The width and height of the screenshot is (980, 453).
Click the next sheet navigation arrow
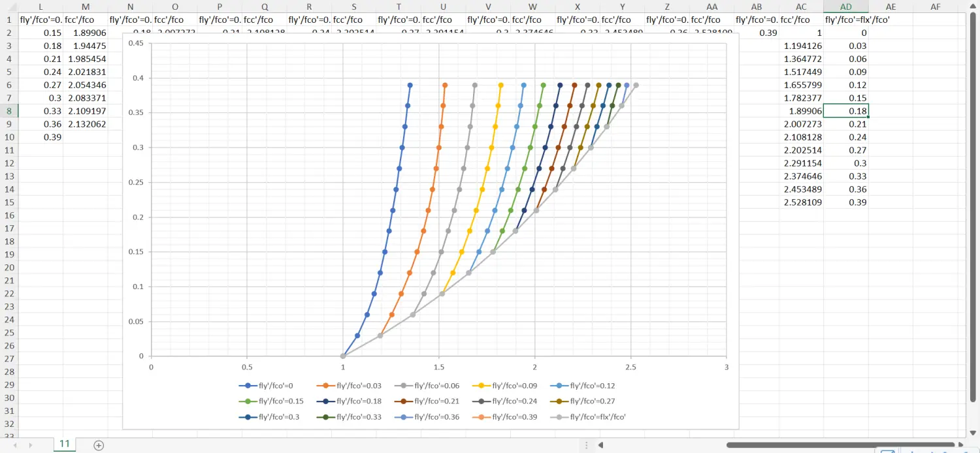31,445
